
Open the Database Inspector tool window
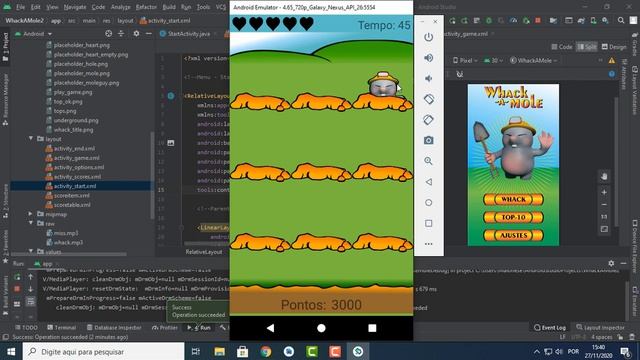(x=114, y=327)
